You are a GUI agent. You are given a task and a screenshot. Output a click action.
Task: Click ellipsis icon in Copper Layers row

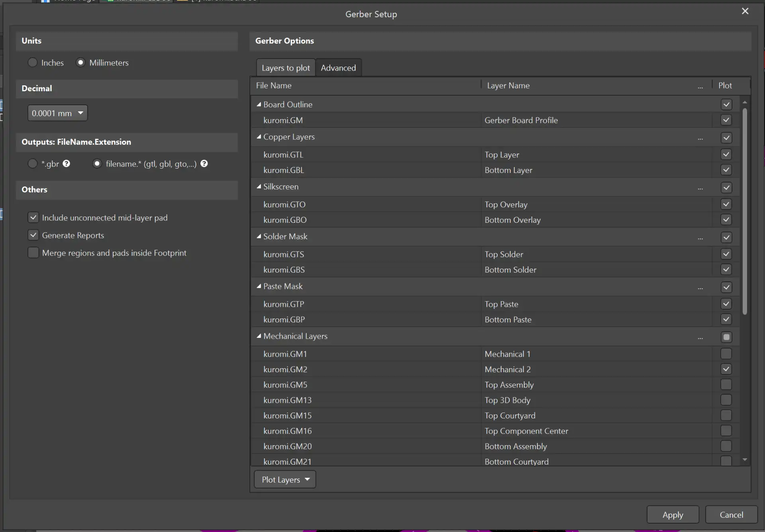[x=700, y=138]
